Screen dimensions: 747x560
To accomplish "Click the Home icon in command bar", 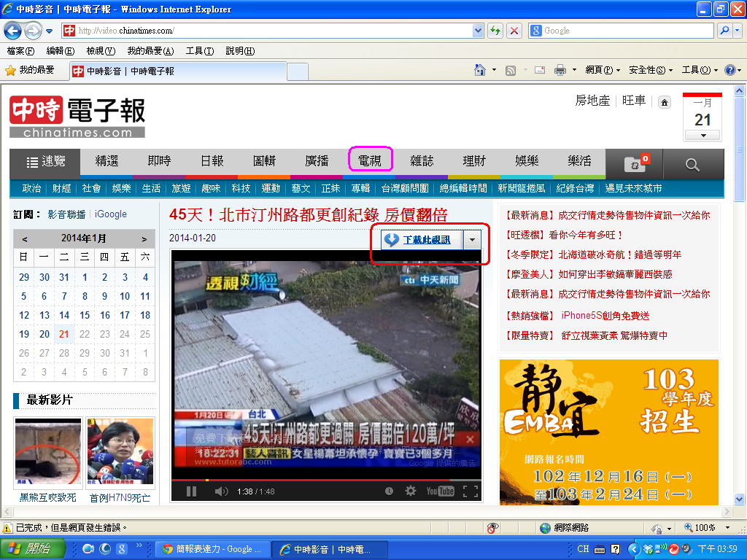I will click(480, 71).
